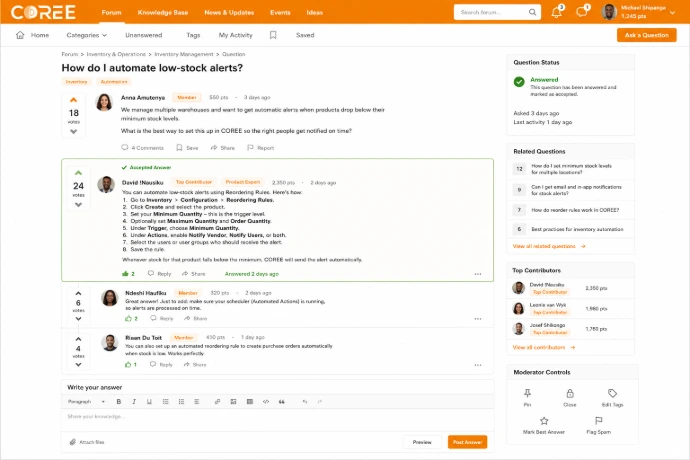This screenshot has height=460, width=690.
Task: Downvote David !Nausiku's accepted answer
Action: tap(78, 204)
